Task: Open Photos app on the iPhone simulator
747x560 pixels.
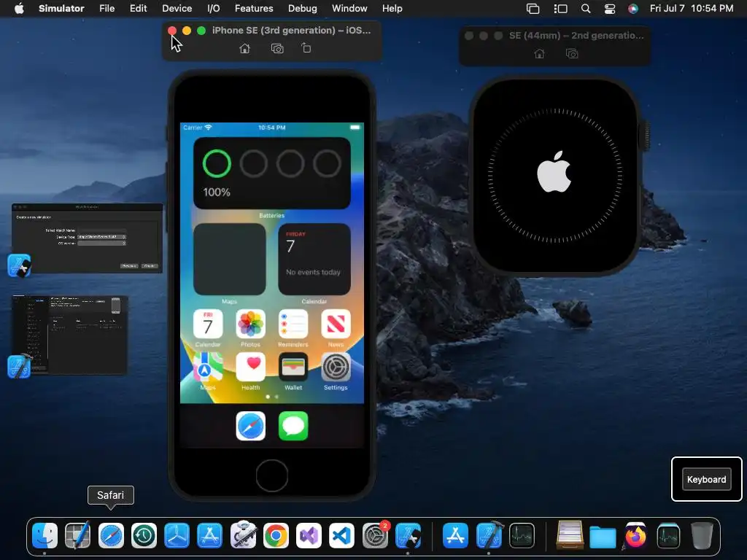Action: [x=251, y=324]
